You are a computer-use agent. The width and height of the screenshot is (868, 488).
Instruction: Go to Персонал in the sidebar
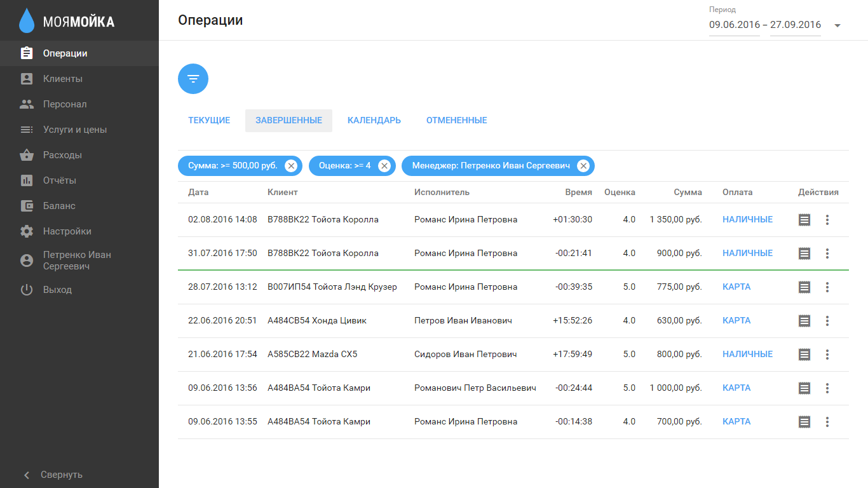(64, 104)
